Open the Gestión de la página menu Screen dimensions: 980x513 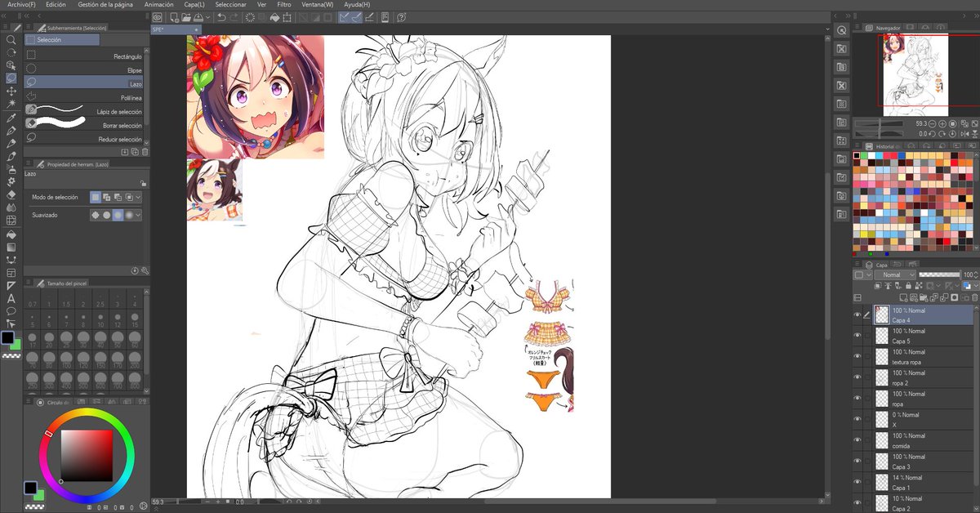tap(106, 4)
